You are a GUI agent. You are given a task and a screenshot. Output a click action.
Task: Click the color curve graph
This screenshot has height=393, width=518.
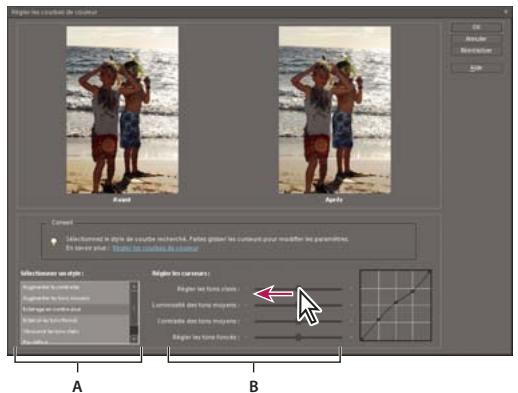(395, 305)
